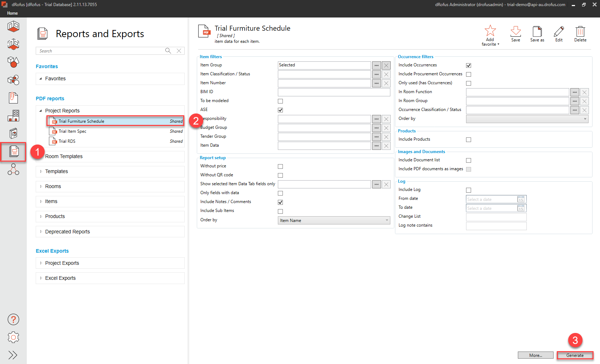Expand the Deprecated Reports group

[41, 232]
